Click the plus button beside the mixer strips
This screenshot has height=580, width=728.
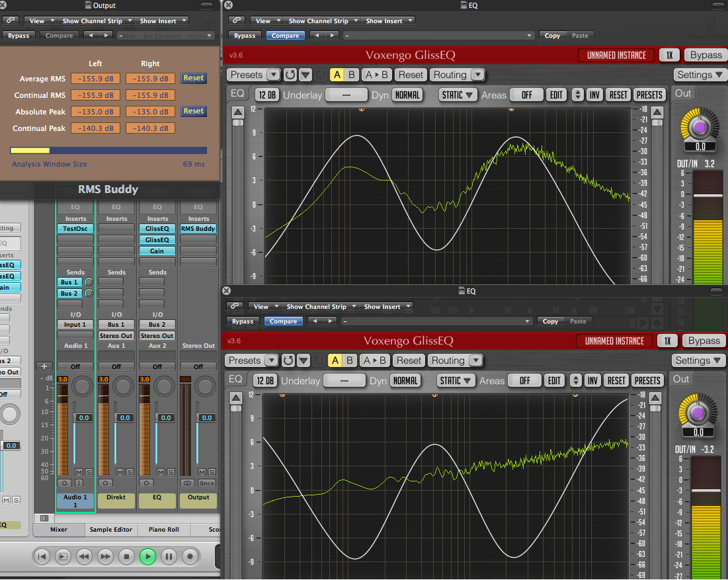[x=44, y=366]
